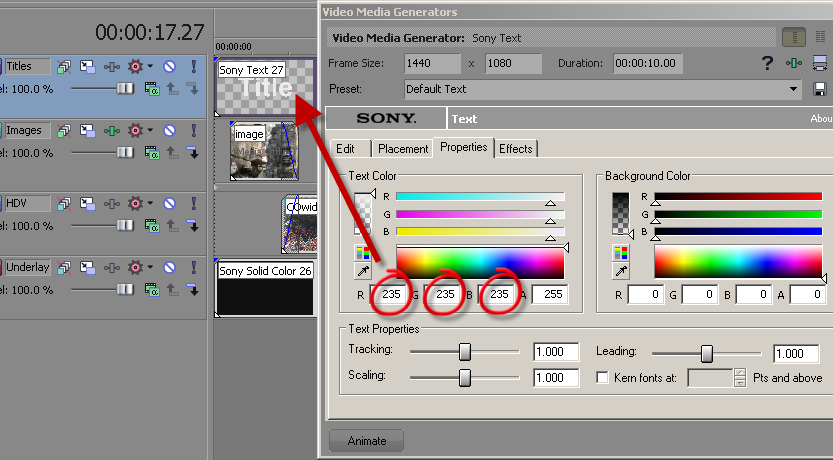This screenshot has height=460, width=833.
Task: Solo the Images track
Action: (193, 131)
